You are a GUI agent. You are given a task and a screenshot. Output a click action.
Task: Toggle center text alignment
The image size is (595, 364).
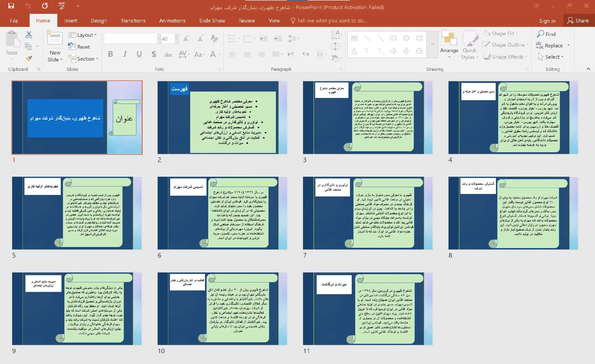tap(247, 54)
